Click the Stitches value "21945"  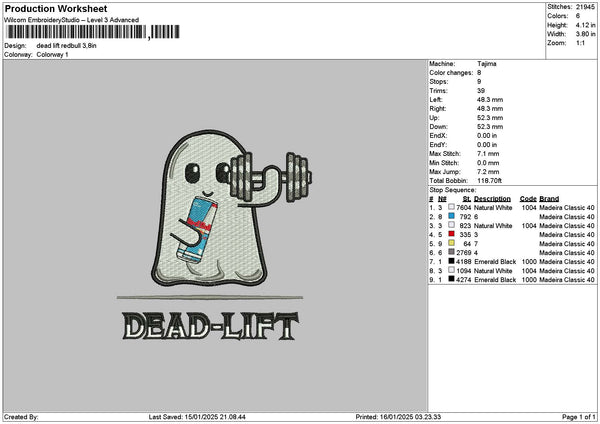coord(585,7)
